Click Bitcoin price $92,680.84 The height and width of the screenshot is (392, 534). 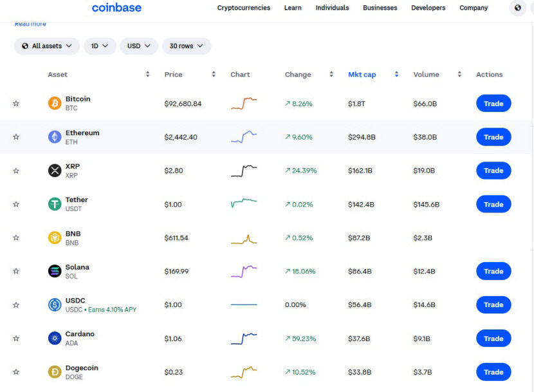[183, 104]
